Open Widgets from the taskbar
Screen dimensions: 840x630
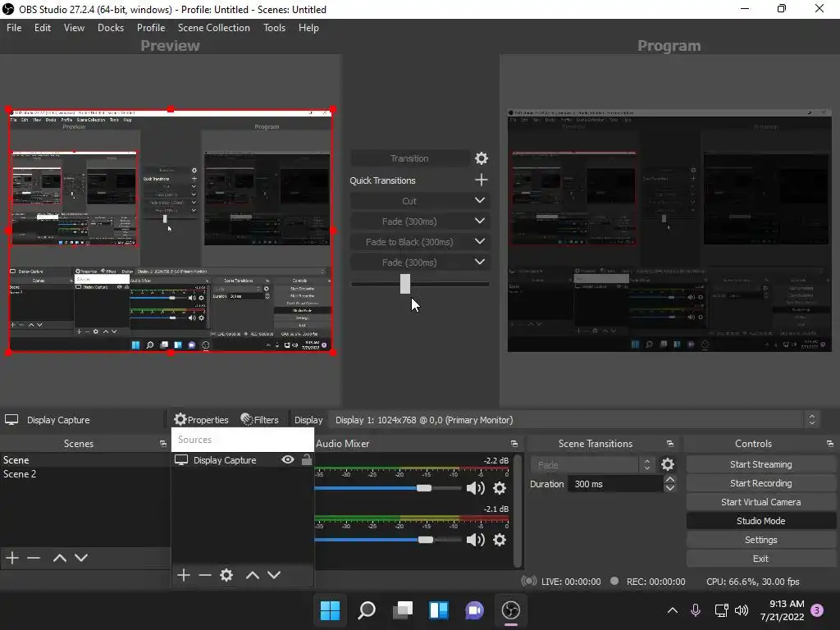pyautogui.click(x=439, y=610)
